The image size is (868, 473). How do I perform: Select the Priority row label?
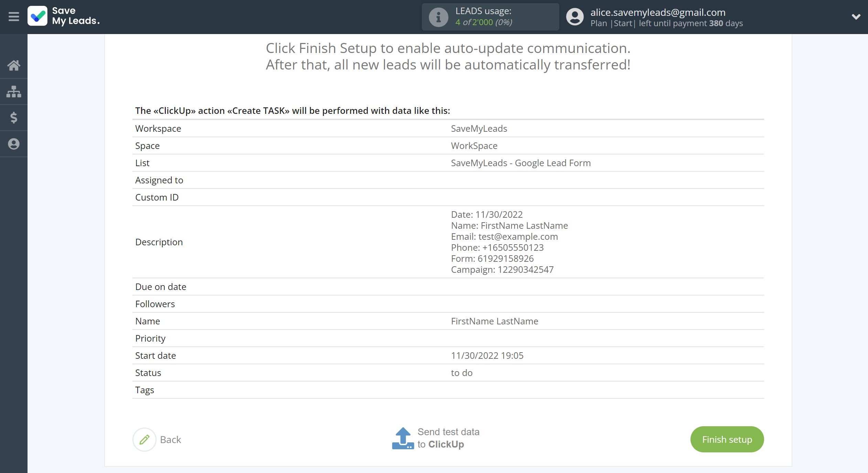click(x=150, y=338)
